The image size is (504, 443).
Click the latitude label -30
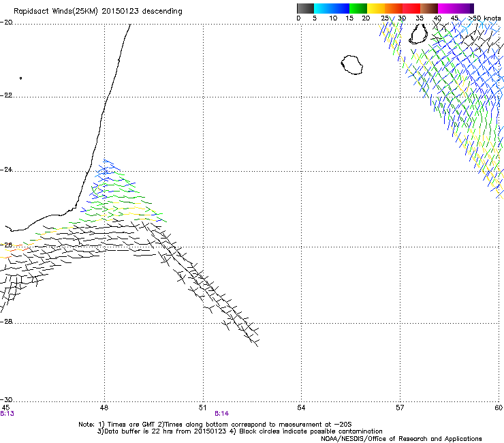6,399
